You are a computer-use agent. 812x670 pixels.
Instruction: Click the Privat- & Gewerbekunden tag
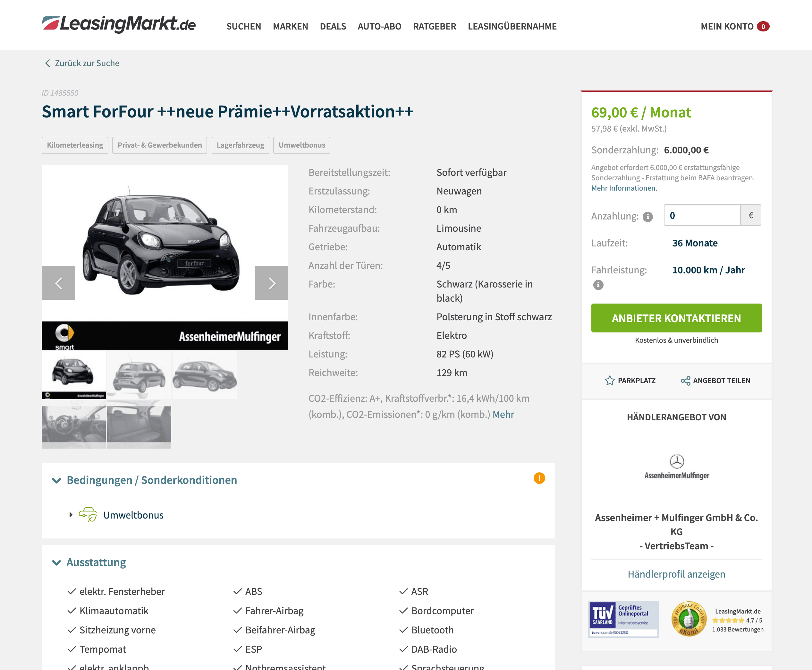(160, 145)
